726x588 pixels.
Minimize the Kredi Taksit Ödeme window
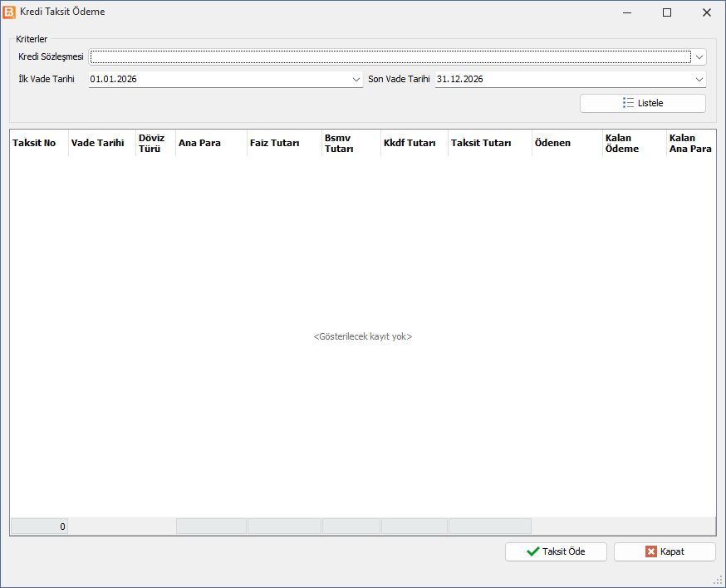click(627, 12)
